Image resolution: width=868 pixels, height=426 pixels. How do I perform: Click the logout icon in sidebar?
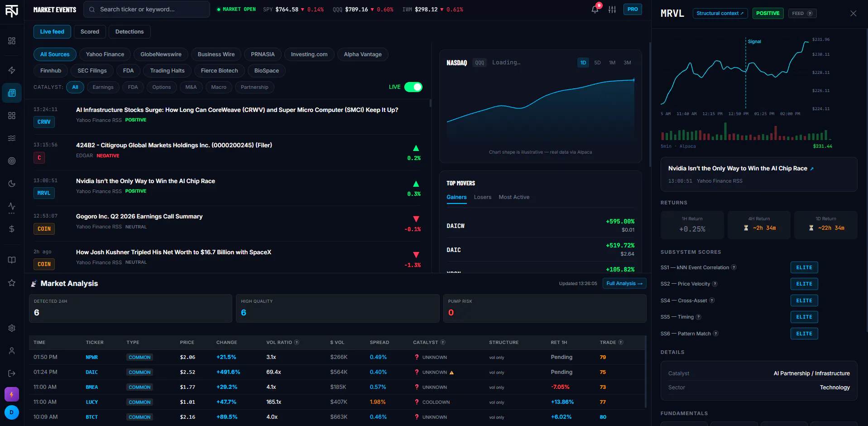tap(12, 373)
